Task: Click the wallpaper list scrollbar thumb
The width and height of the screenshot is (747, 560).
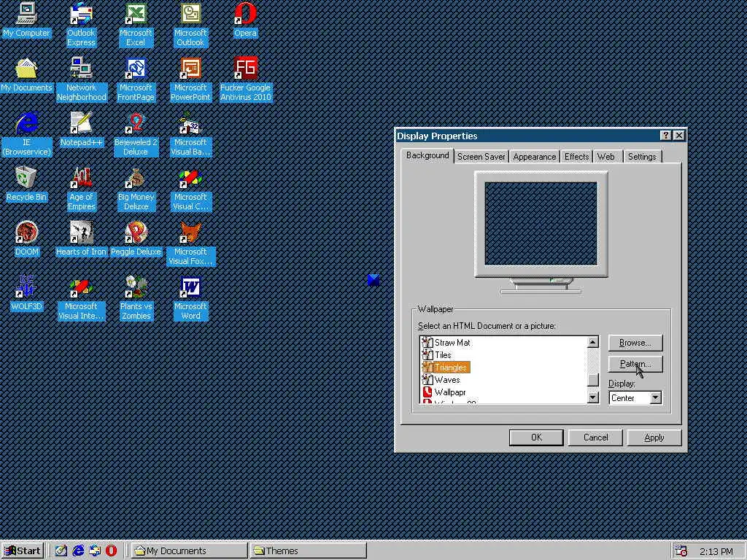Action: coord(592,379)
